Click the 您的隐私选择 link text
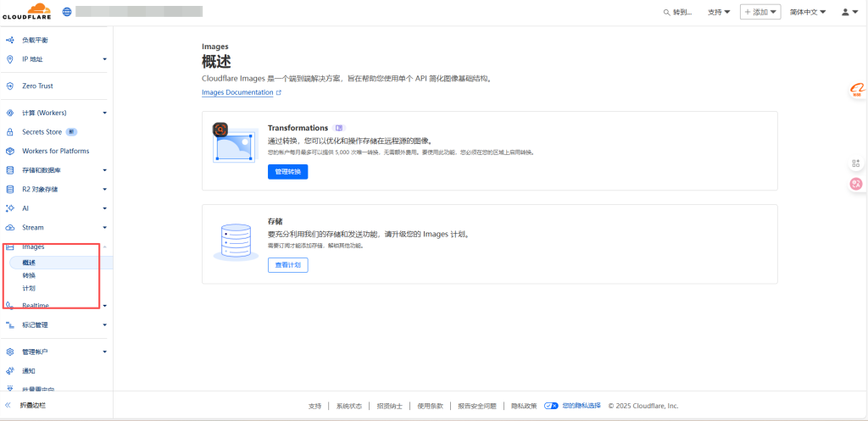Screen dimensions: 868x421 [x=581, y=406]
